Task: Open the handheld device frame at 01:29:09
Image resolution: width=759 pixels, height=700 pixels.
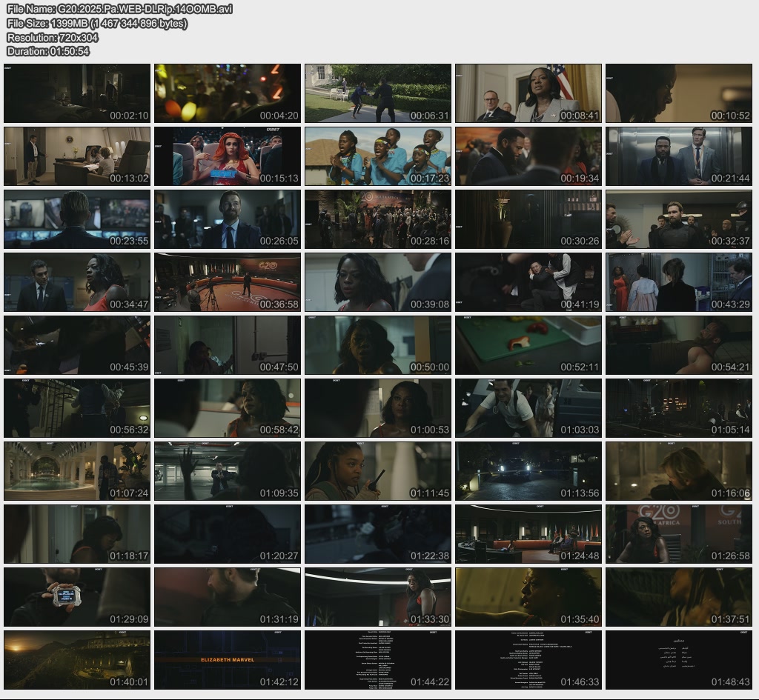Action: coord(77,597)
